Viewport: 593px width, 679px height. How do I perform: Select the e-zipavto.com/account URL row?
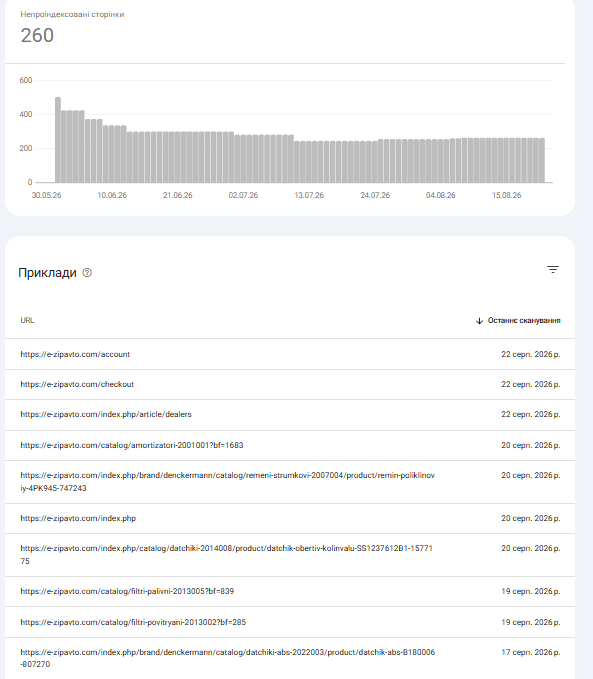pyautogui.click(x=290, y=354)
